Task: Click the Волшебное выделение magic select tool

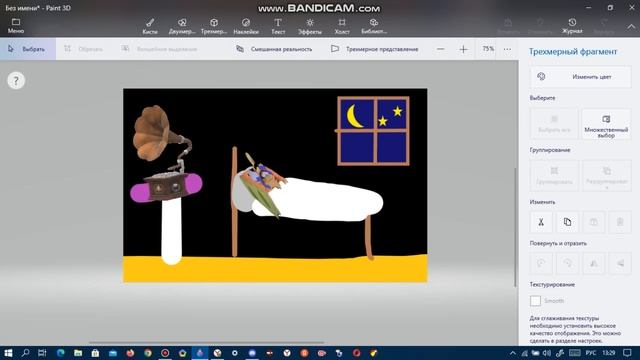Action: 159,49
